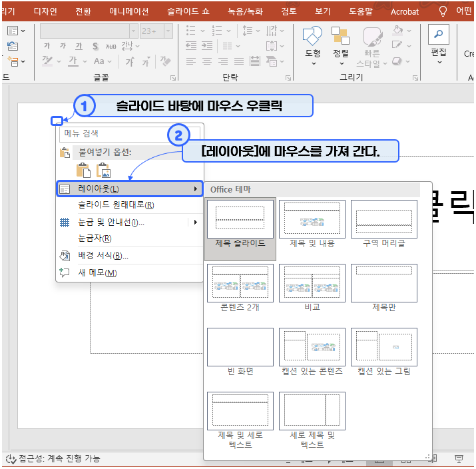Viewport: 476px width, 469px height.
Task: Select the 검토 tab
Action: (x=289, y=11)
